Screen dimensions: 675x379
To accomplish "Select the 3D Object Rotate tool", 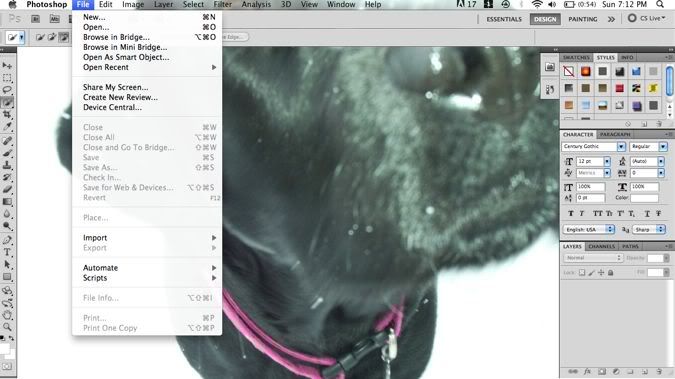I will pyautogui.click(x=7, y=291).
